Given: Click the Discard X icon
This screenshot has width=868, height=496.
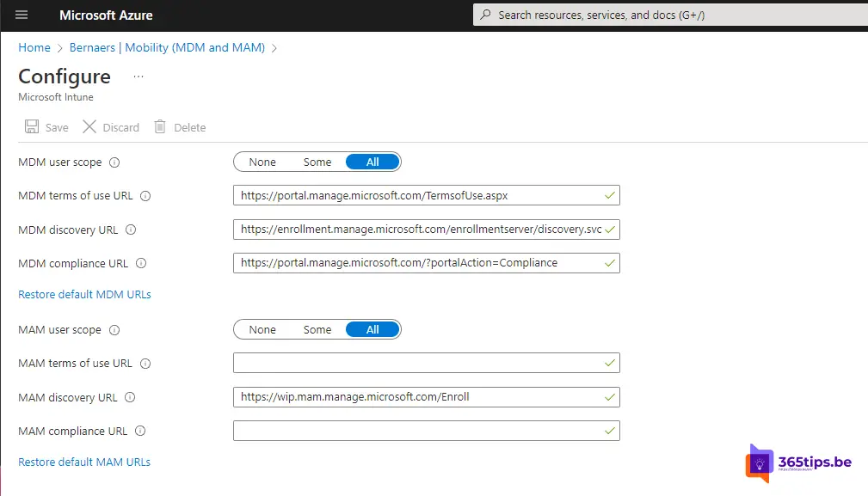Looking at the screenshot, I should [x=89, y=126].
